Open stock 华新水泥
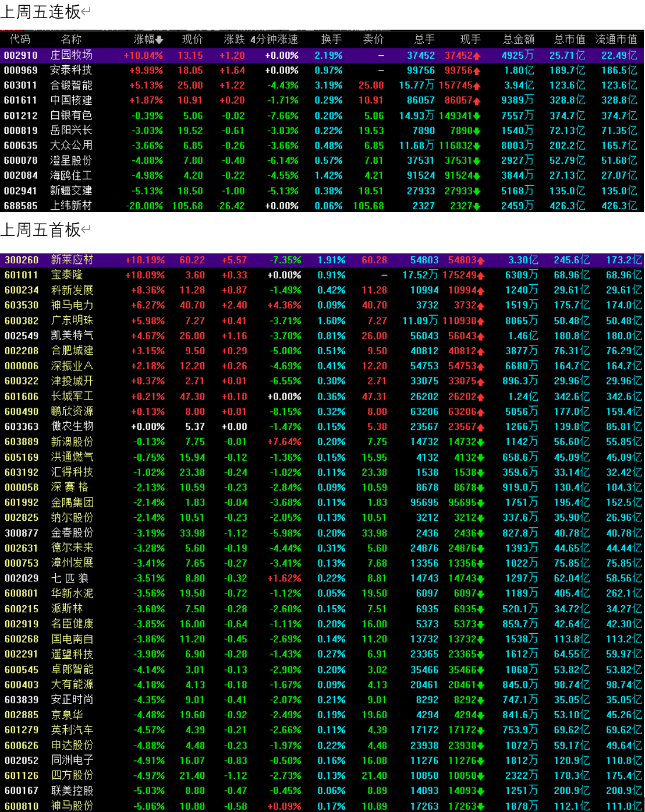 coord(72,594)
